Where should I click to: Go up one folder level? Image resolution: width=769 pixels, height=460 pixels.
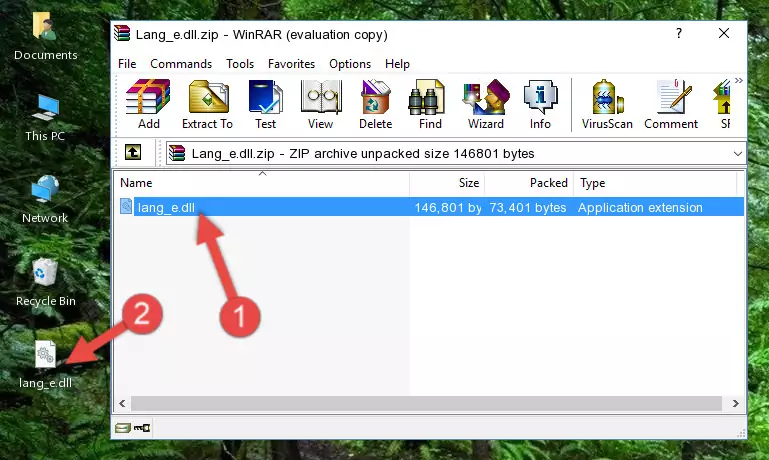pos(133,153)
